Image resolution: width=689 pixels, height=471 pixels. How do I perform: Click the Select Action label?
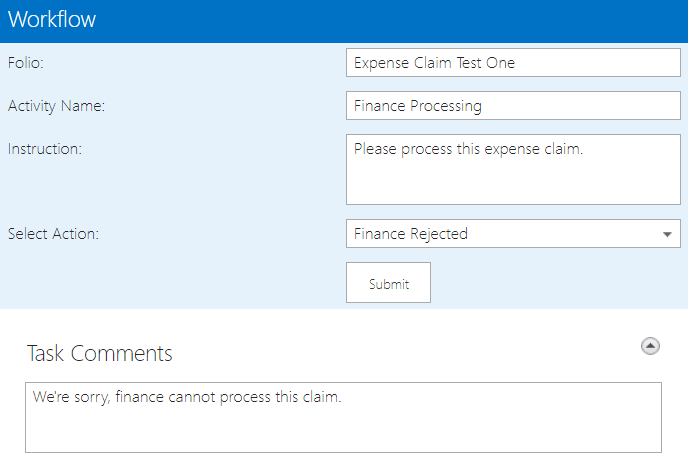(x=53, y=234)
